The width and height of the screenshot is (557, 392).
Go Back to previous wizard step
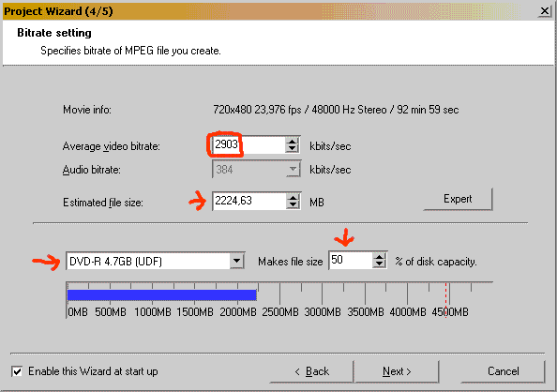312,371
